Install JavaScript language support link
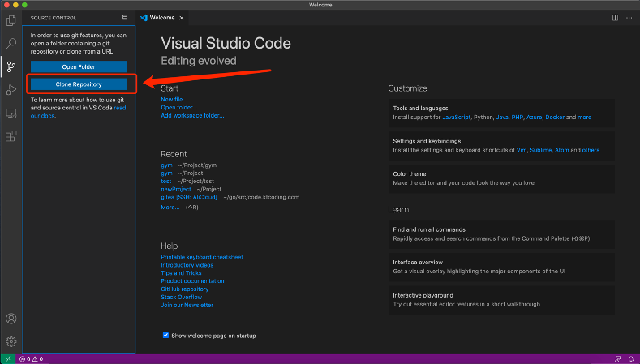The height and width of the screenshot is (364, 640). click(x=457, y=117)
